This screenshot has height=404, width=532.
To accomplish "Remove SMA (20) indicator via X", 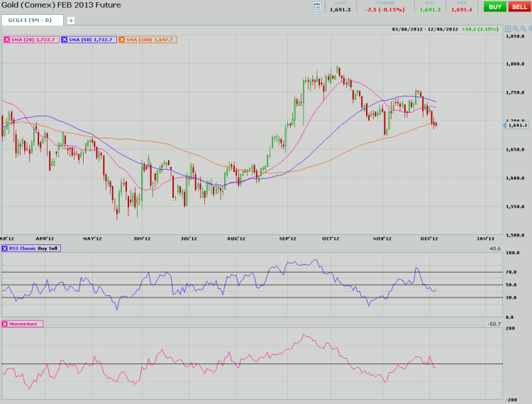I will [x=7, y=40].
